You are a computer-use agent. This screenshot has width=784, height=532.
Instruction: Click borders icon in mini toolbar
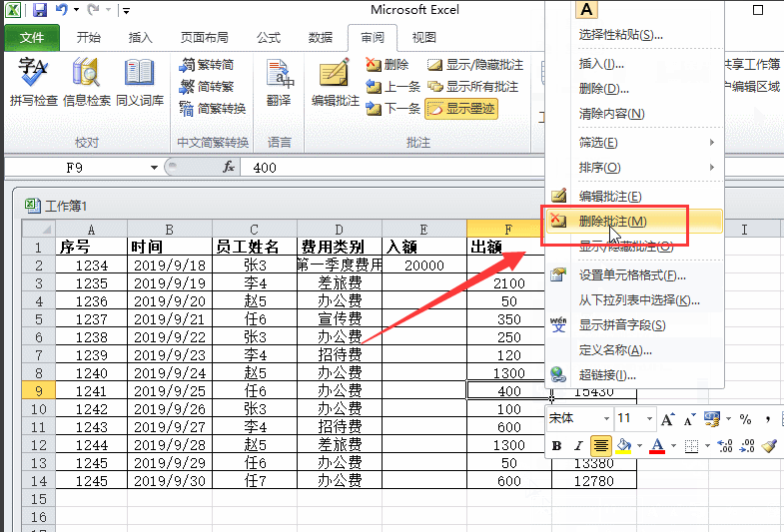tap(691, 446)
